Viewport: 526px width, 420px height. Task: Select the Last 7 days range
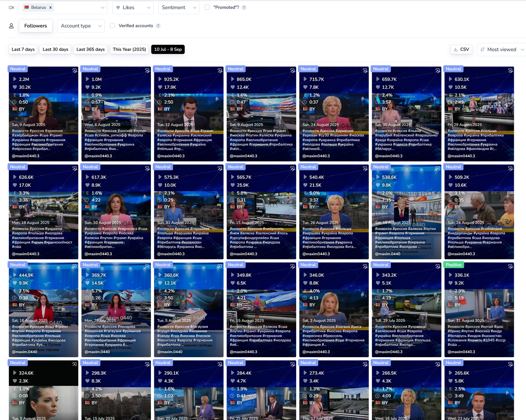click(23, 49)
